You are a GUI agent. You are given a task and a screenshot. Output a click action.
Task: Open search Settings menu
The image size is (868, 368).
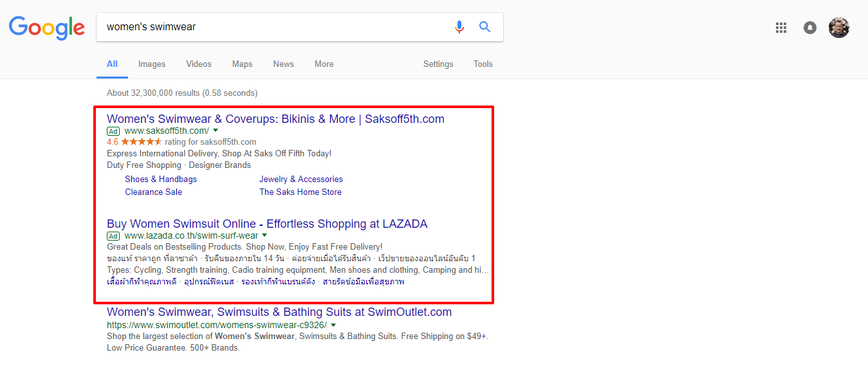[x=438, y=64]
